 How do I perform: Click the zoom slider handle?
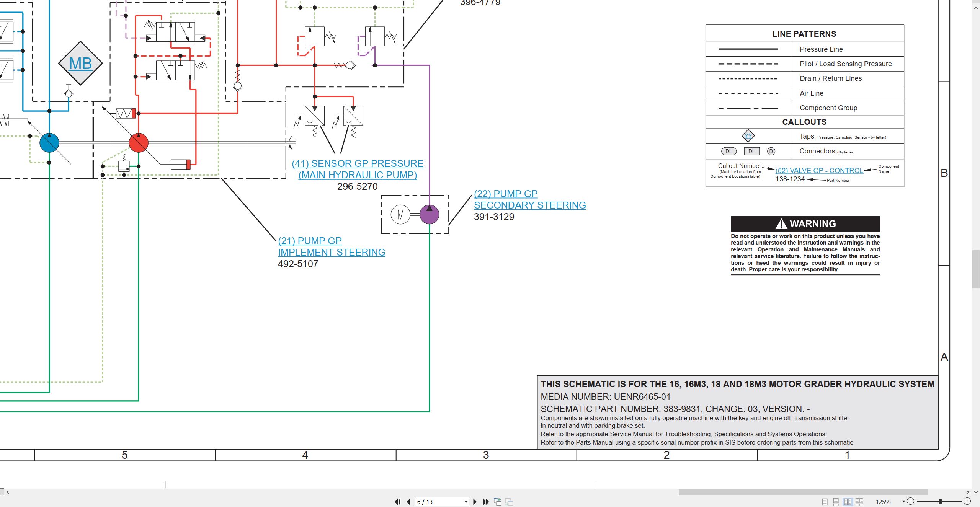[x=940, y=501]
